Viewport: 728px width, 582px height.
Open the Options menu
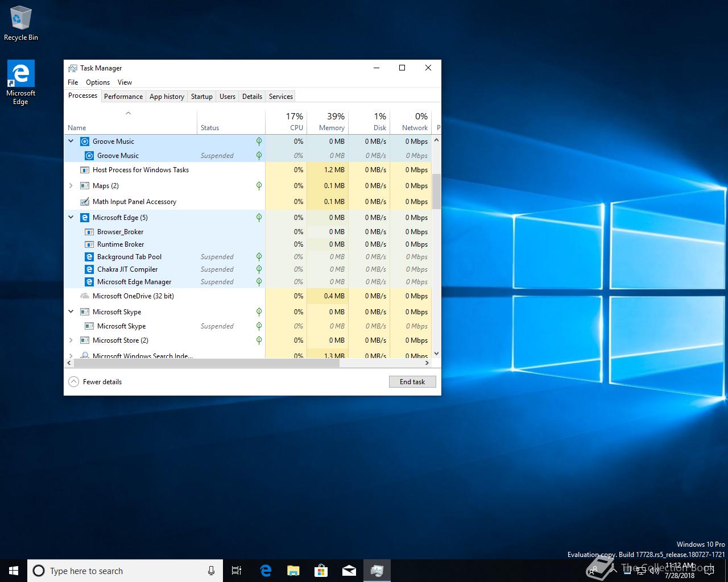pos(98,82)
